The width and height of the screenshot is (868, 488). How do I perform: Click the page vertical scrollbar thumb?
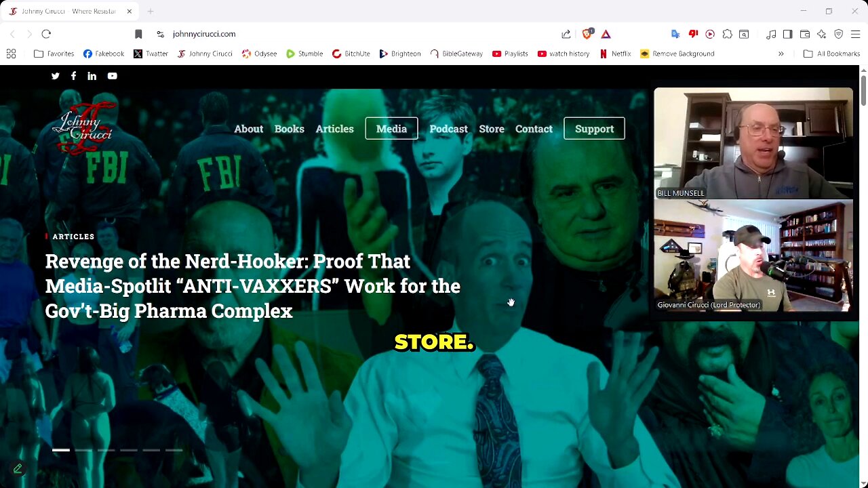coord(863,90)
